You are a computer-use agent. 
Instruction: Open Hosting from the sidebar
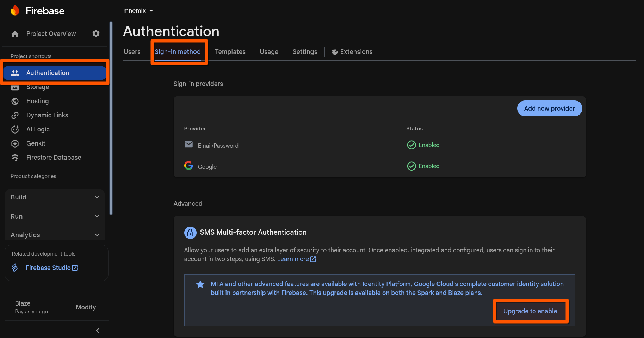(37, 101)
